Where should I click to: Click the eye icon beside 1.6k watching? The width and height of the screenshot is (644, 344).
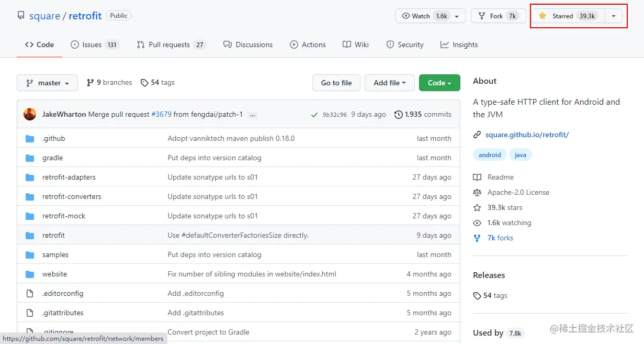pyautogui.click(x=477, y=223)
